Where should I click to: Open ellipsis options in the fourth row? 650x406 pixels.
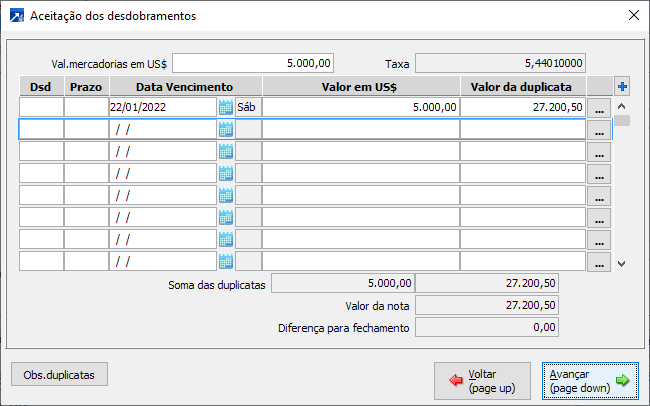coord(599,173)
